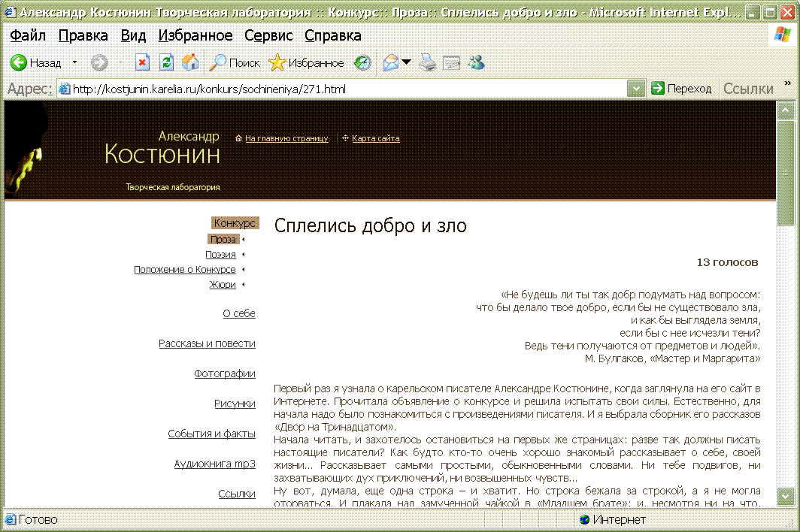Refresh the page with the Refresh icon
800x532 pixels.
click(166, 63)
